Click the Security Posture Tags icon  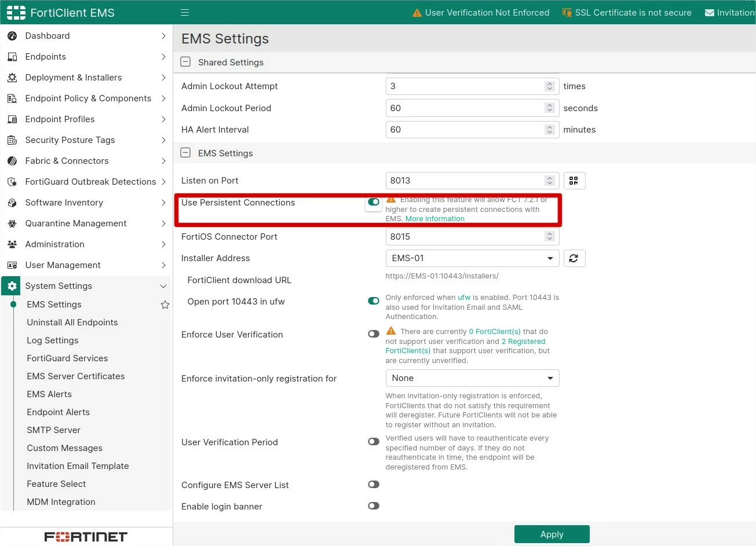coord(12,140)
